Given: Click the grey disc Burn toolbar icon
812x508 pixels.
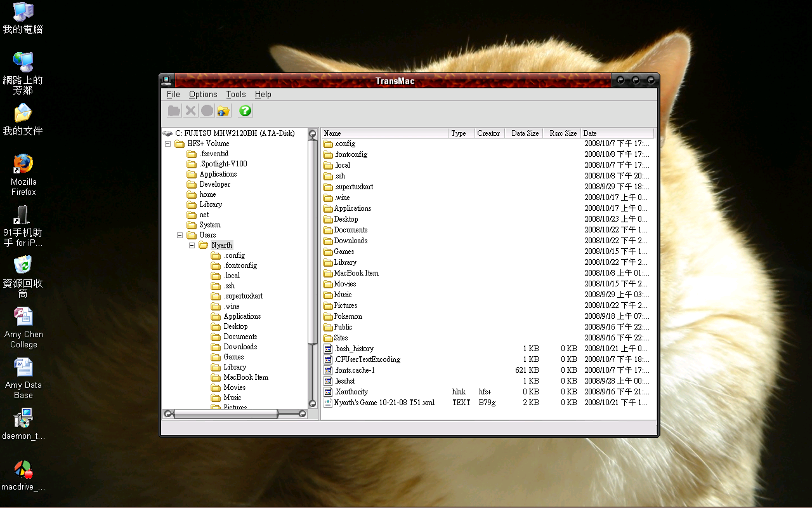Looking at the screenshot, I should [x=207, y=111].
